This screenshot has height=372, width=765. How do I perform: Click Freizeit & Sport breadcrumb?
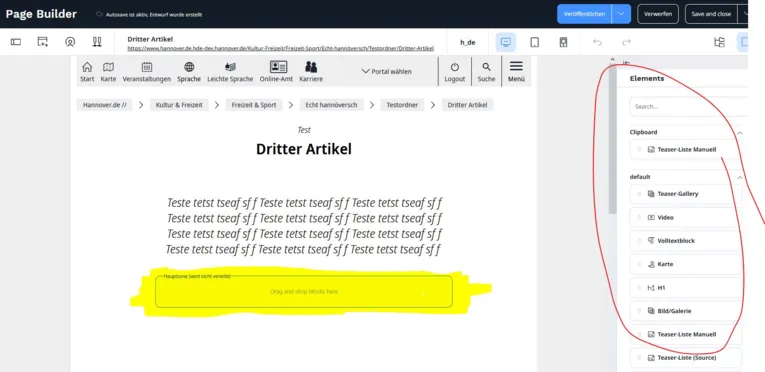click(x=254, y=105)
